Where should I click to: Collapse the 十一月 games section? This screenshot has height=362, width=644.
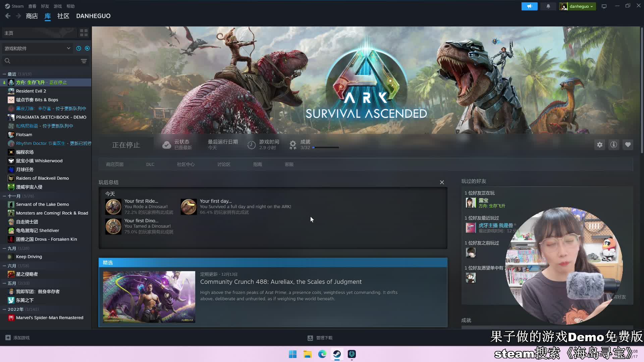4,196
